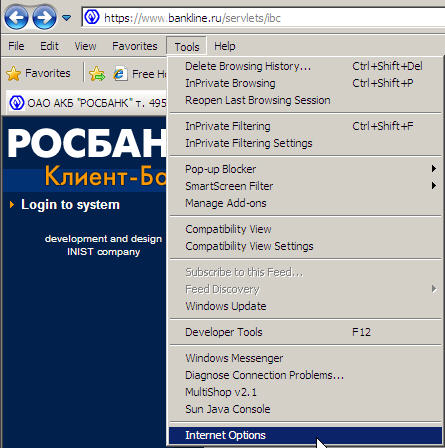Click the site icon in address bar
Screen dimensions: 445x448
point(92,17)
